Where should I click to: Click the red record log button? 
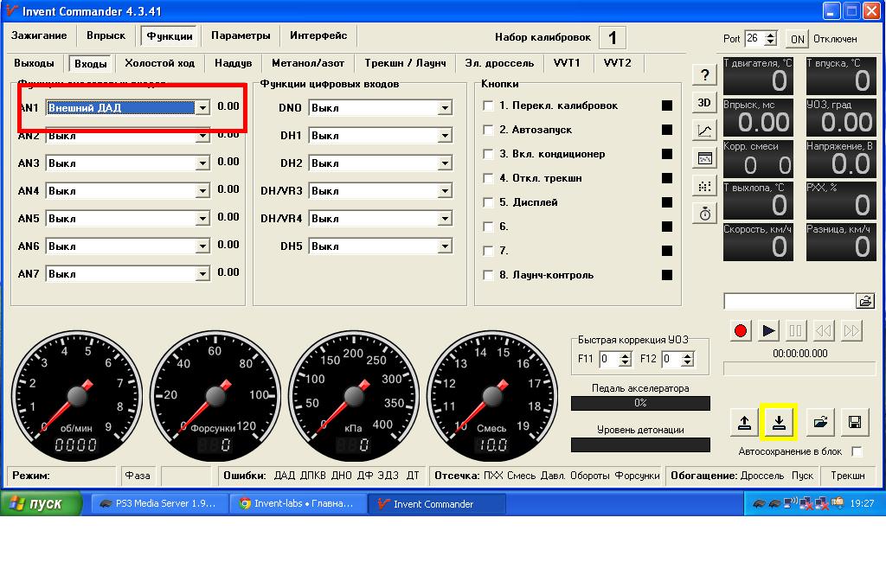(x=741, y=331)
